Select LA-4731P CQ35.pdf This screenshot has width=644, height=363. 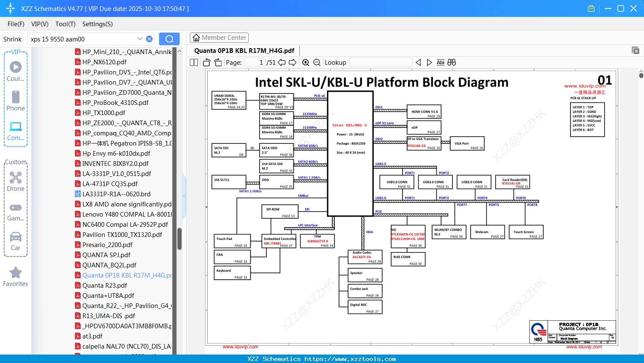click(x=110, y=184)
